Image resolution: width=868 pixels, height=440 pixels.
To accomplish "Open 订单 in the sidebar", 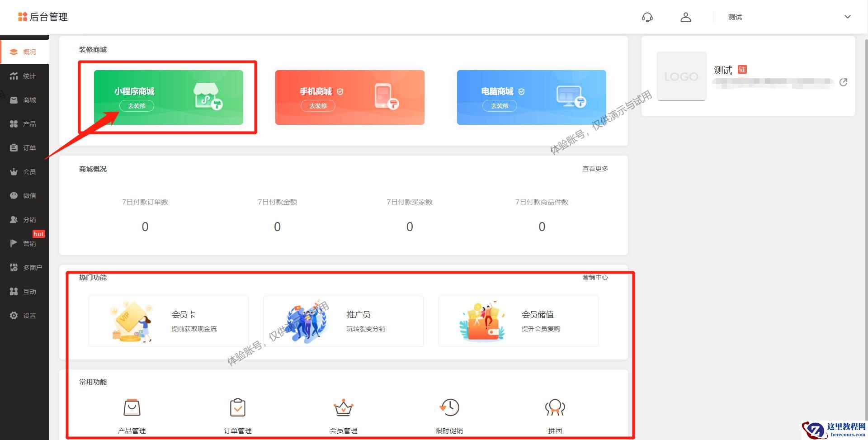I will tap(24, 148).
